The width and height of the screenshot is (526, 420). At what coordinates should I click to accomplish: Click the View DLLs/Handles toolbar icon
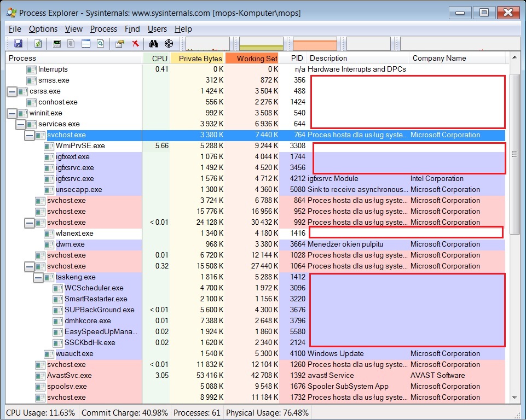pos(100,44)
